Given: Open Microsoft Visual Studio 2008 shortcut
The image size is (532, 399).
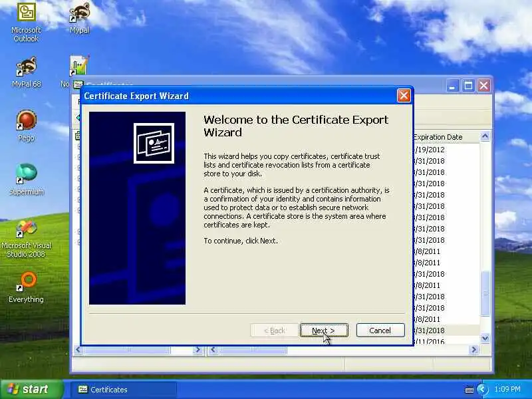Looking at the screenshot, I should 26,239.
